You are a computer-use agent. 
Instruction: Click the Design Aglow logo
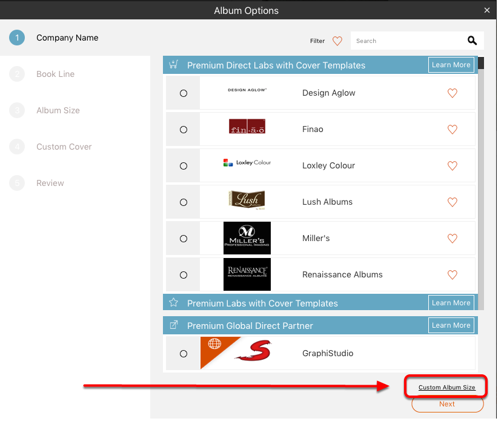coord(247,90)
